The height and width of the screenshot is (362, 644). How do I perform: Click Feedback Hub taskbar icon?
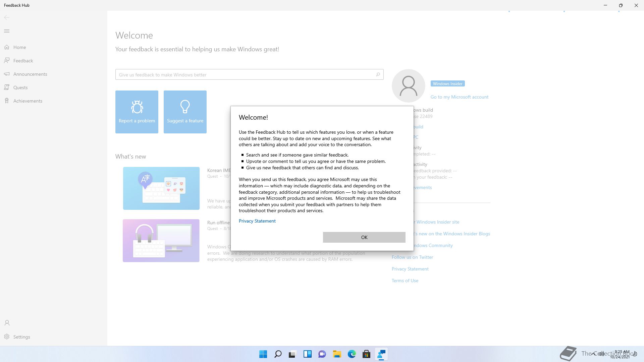pos(381,354)
